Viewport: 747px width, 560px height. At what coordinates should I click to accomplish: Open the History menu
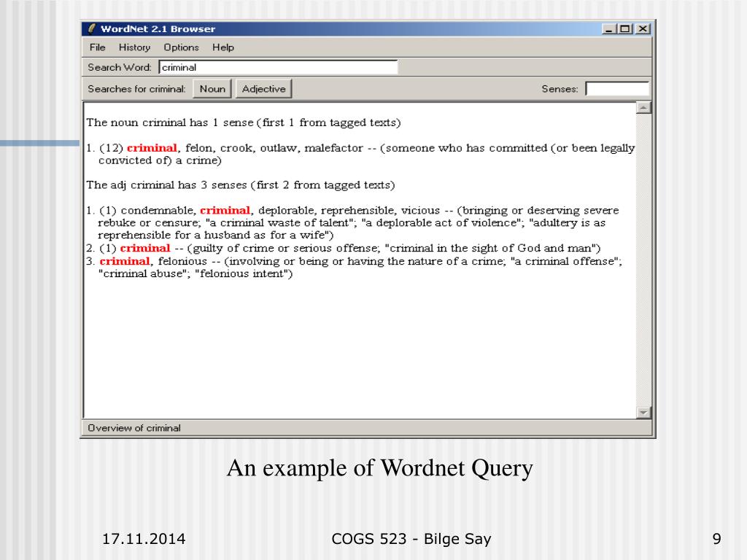[134, 47]
